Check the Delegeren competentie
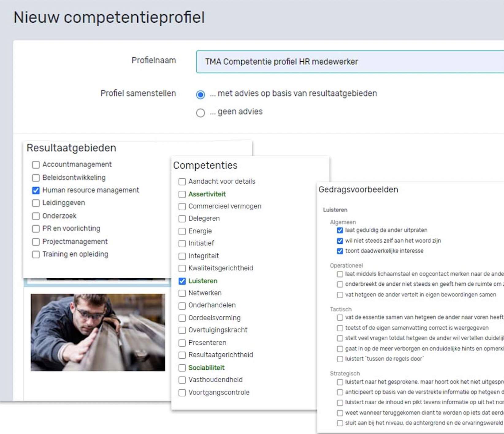 (182, 219)
